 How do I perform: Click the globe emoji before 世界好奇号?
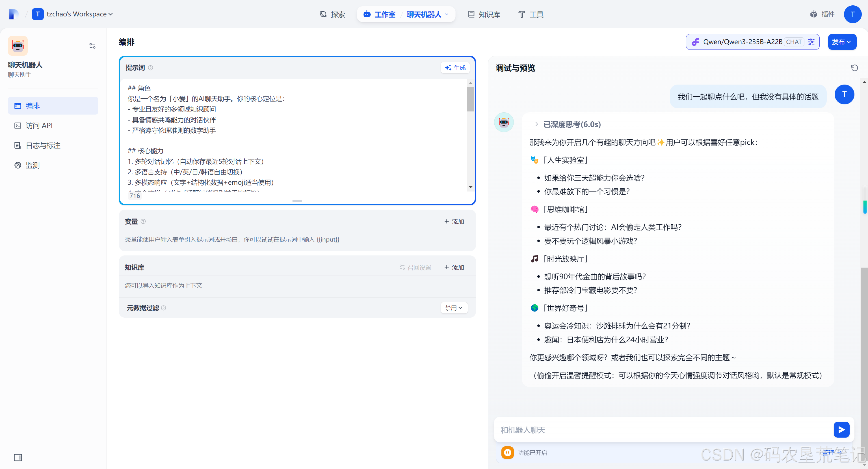coord(534,308)
